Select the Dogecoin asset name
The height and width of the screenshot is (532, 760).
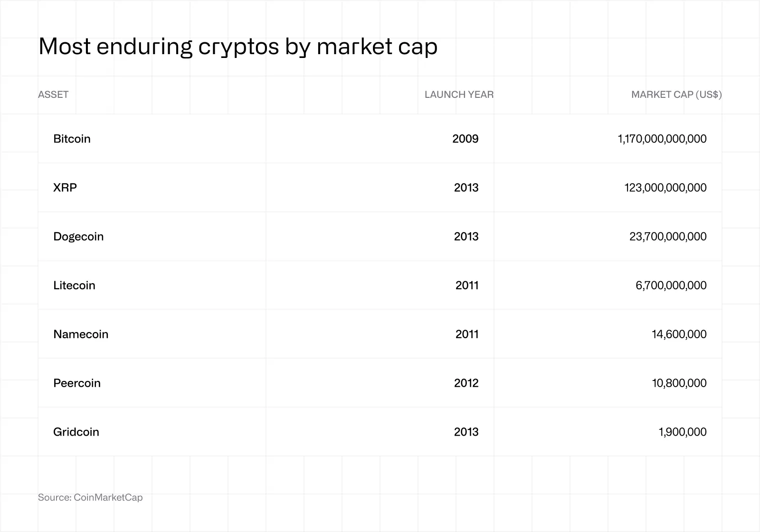click(78, 237)
